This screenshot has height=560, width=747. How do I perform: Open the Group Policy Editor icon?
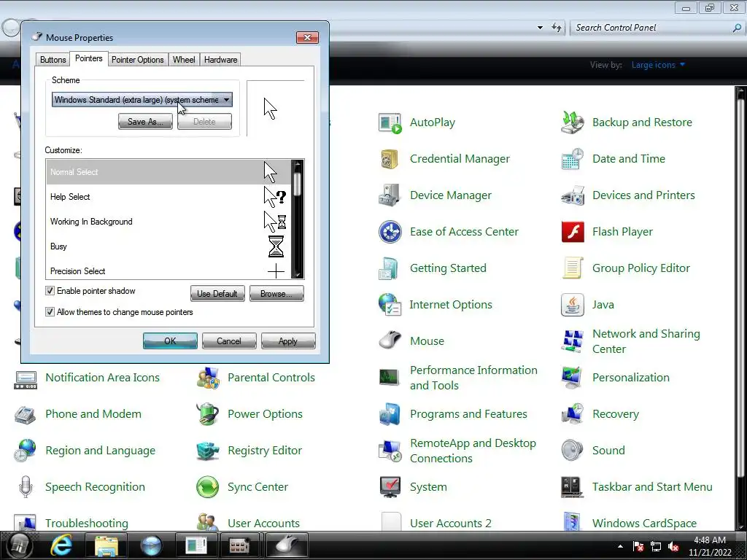(572, 268)
